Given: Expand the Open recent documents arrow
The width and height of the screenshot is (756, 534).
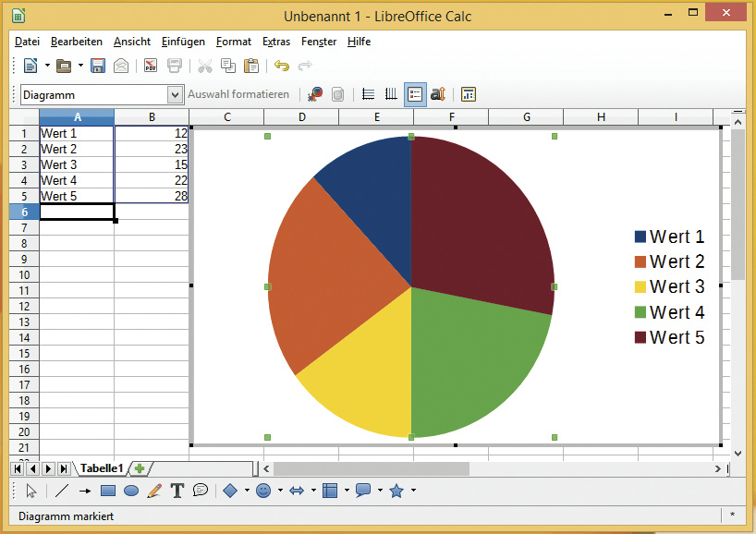Looking at the screenshot, I should point(80,65).
